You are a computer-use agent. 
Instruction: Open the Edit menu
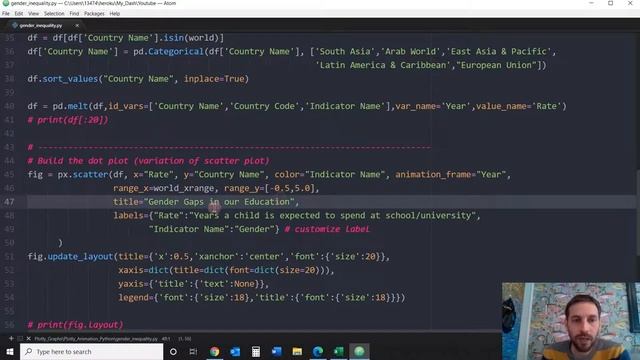tap(19, 13)
